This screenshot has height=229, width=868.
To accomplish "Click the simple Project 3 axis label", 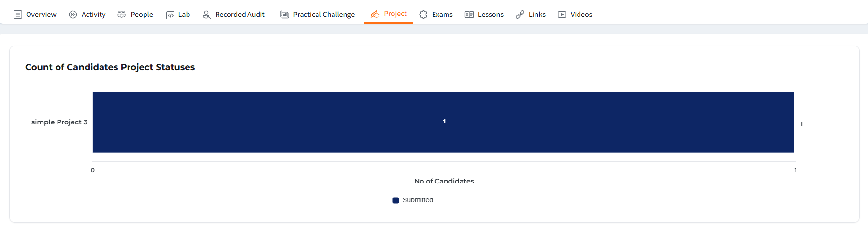I will point(59,122).
